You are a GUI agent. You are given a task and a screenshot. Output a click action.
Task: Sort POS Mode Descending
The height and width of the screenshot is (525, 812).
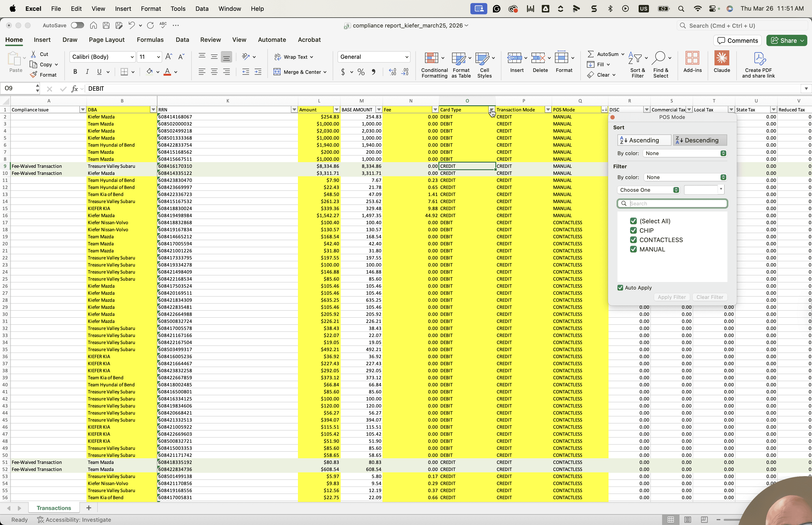click(x=700, y=140)
